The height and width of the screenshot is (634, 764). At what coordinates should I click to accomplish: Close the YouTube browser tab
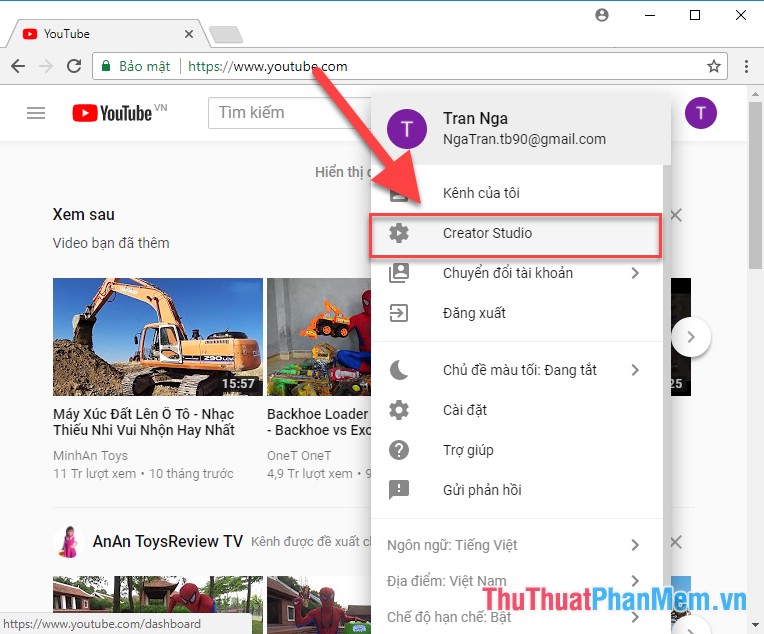[189, 34]
